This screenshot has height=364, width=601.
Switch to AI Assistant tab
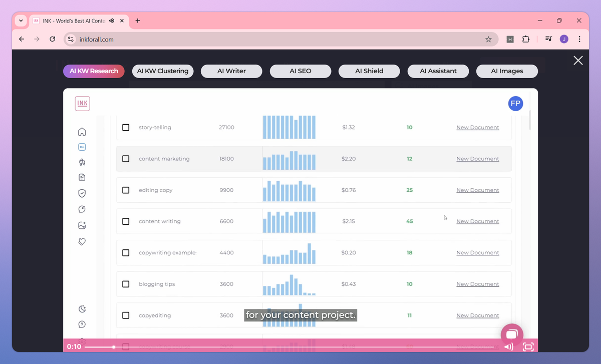click(x=438, y=71)
